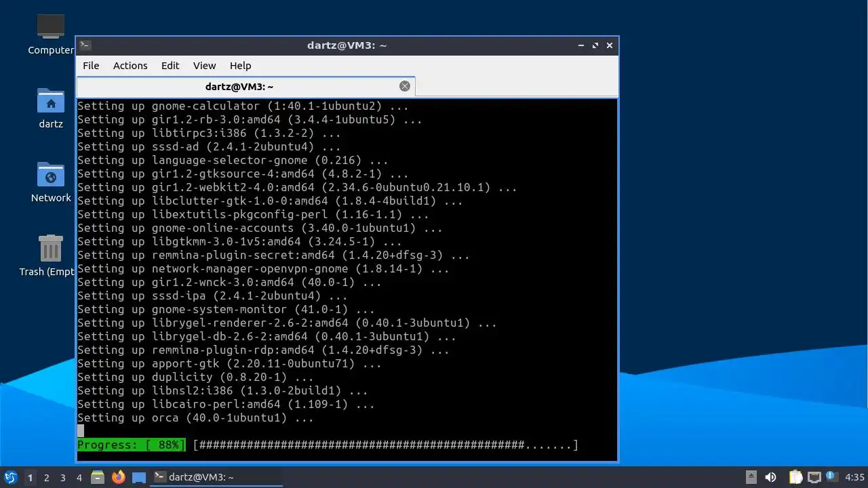Click the 'Setting up orca' line
This screenshot has width=868, height=488.
[195, 418]
